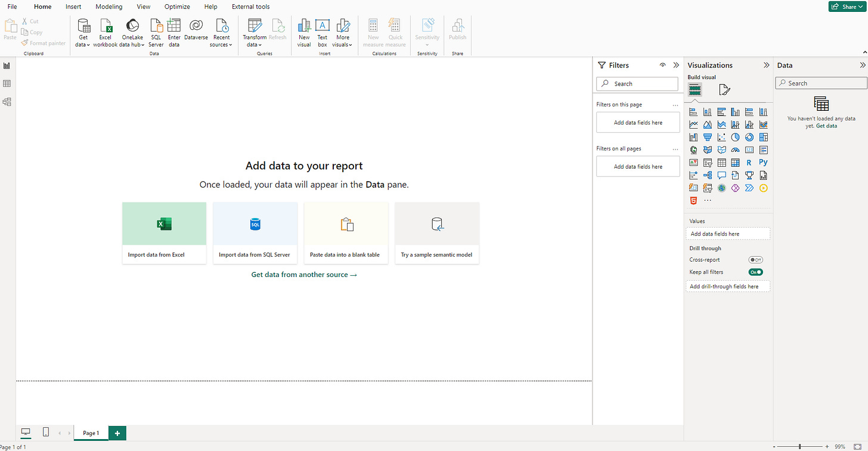Screen dimensions: 868x451
Task: Switch to the Modeling ribbon tab
Action: click(108, 7)
